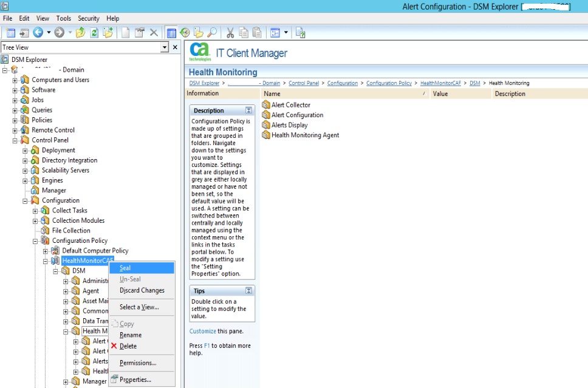The image size is (588, 388).
Task: Click the Alert Collector folder icon
Action: click(x=266, y=105)
